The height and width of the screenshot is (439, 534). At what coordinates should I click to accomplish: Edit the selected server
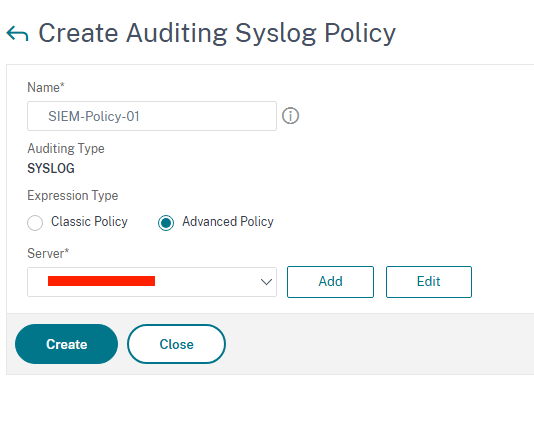pyautogui.click(x=429, y=282)
